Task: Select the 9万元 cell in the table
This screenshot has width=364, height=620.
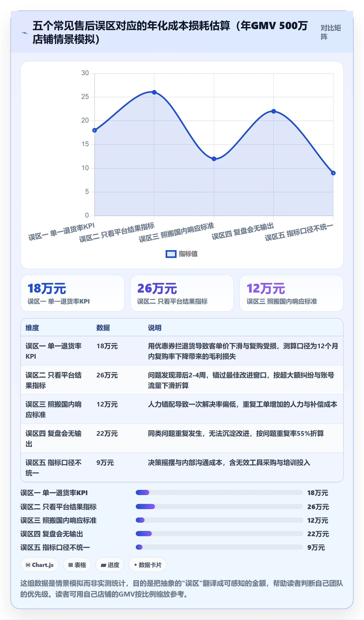Action: click(105, 463)
